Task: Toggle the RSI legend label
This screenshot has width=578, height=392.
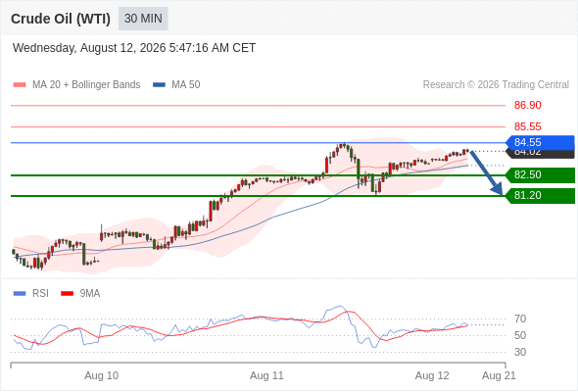Action: coord(40,294)
